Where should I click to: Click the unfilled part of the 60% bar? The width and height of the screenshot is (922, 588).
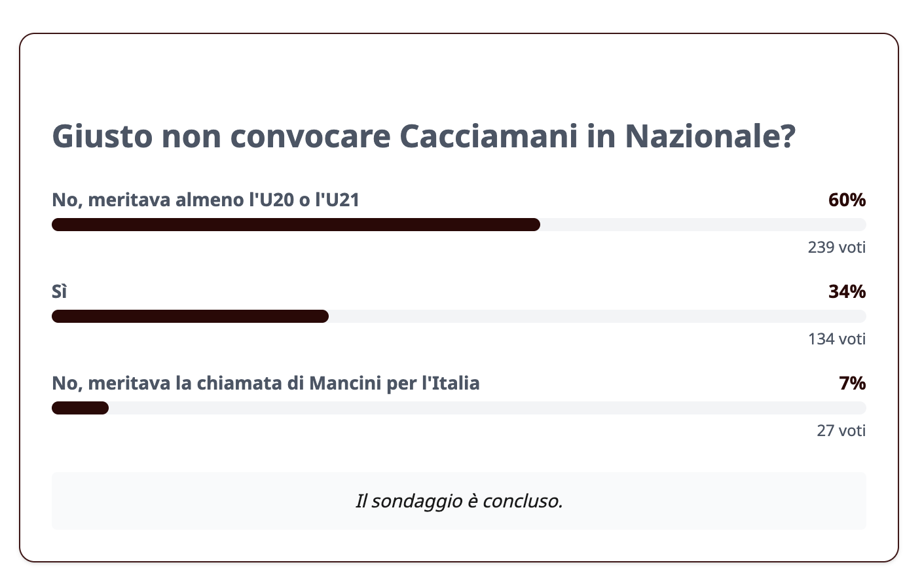click(x=703, y=225)
